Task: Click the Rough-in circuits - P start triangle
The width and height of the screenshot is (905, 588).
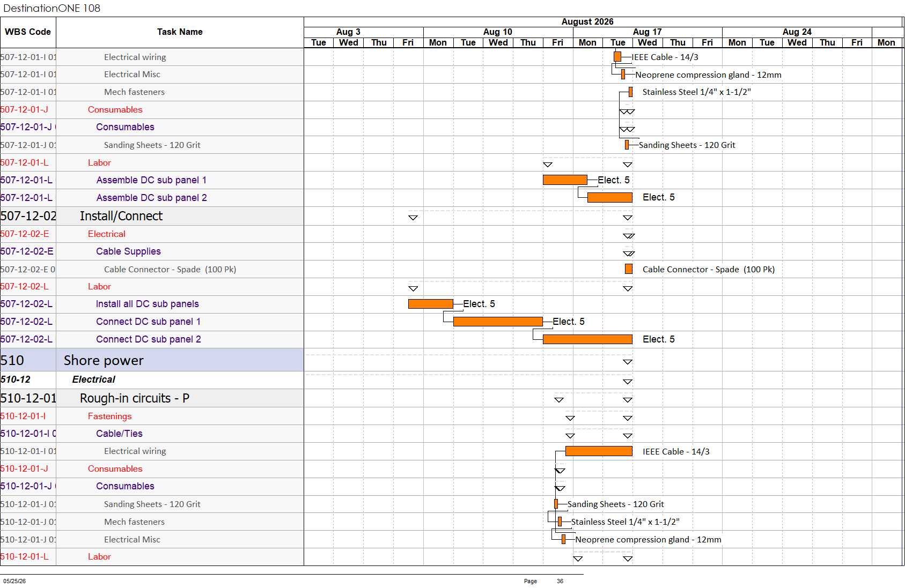Action: coord(559,400)
